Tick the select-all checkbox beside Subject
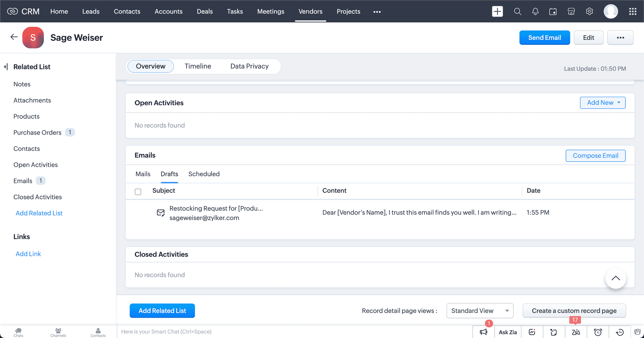Viewport: 644px width, 338px height. click(138, 192)
